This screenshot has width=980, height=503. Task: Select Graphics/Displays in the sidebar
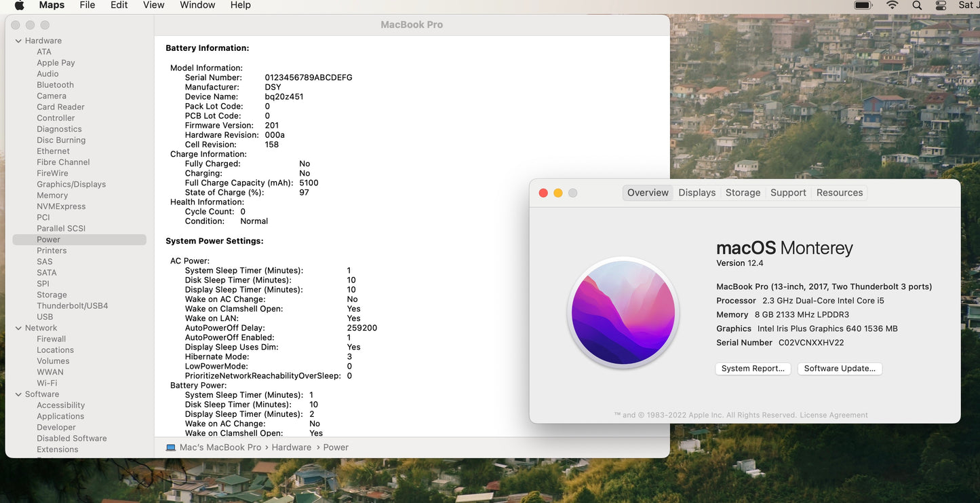[71, 184]
